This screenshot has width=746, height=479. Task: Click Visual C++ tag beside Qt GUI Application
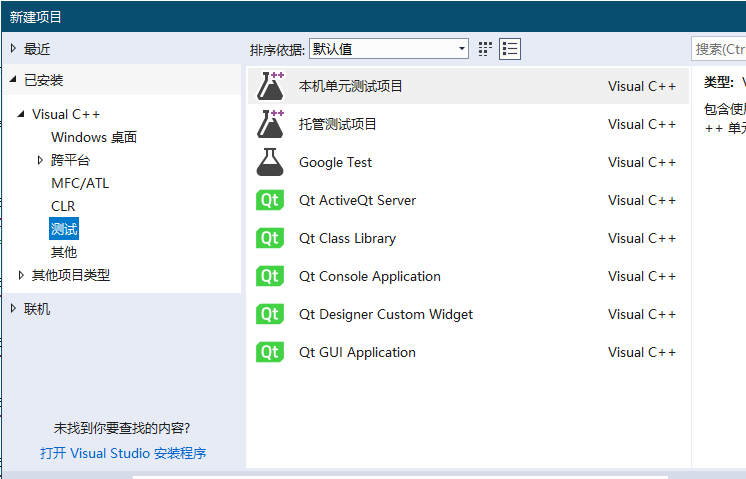pyautogui.click(x=642, y=352)
